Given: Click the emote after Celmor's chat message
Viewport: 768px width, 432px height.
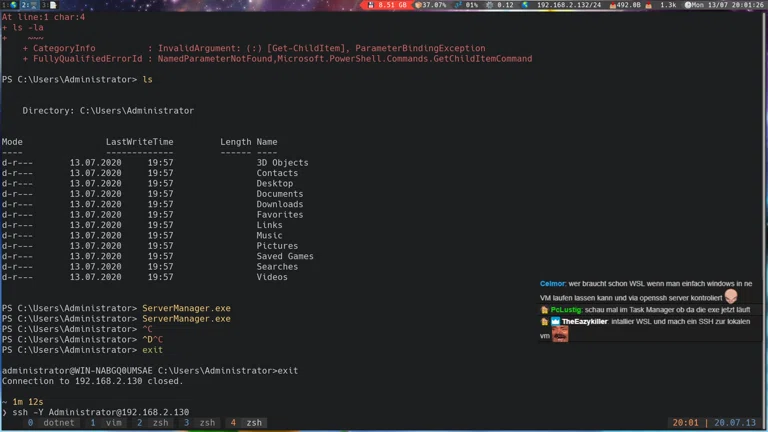Looking at the screenshot, I should point(731,296).
